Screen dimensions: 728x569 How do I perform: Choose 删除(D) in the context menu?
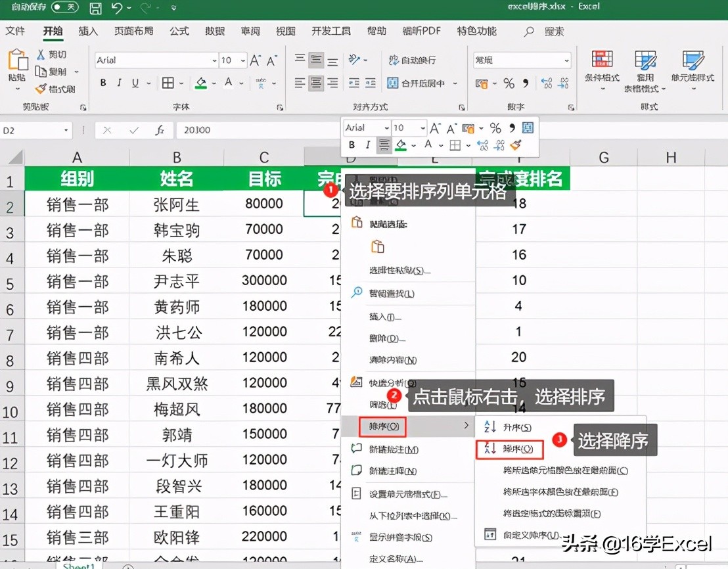click(387, 338)
